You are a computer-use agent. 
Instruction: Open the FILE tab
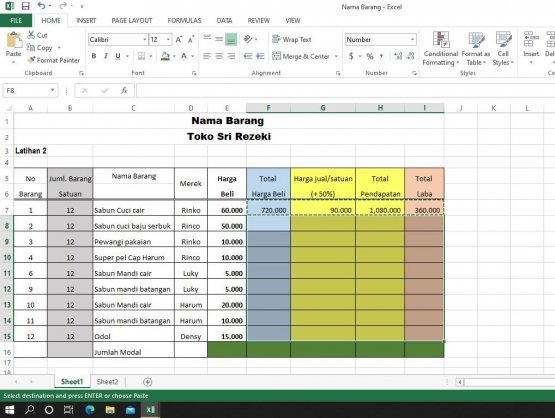click(x=16, y=21)
